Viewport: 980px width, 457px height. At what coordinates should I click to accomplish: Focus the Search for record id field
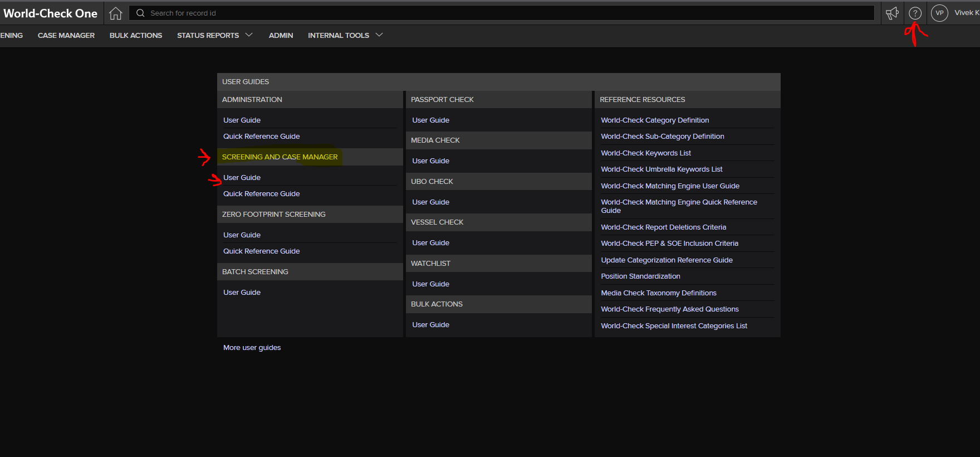[501, 13]
